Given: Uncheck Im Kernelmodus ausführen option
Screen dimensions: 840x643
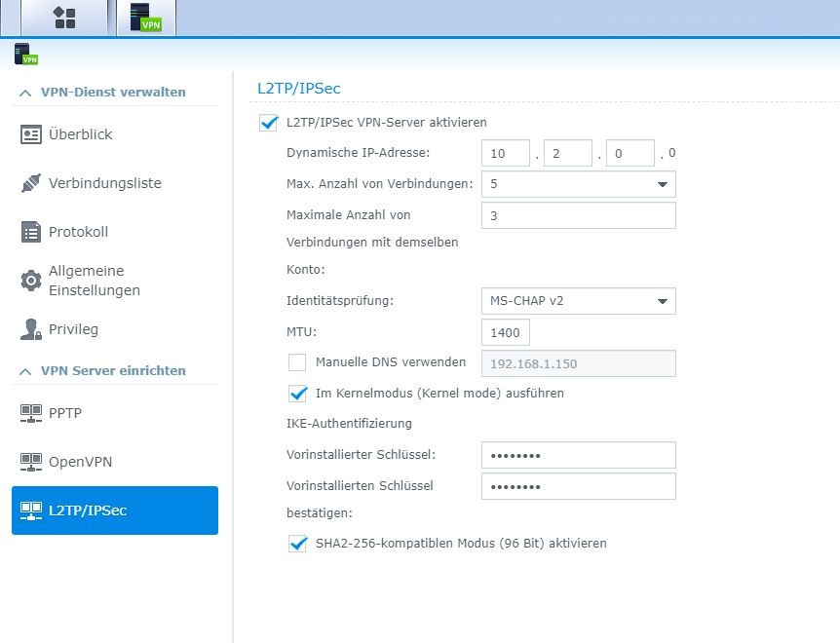Looking at the screenshot, I should pos(298,394).
